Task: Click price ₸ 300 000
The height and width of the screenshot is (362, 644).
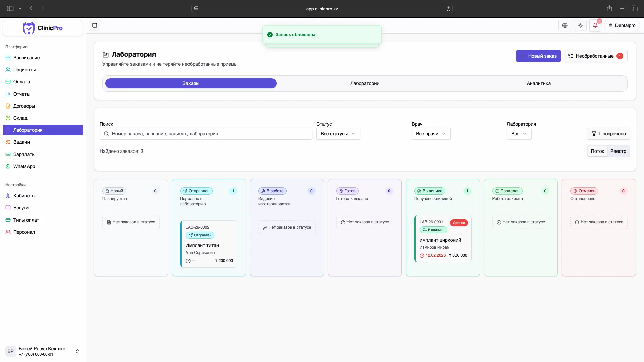Action: click(458, 255)
